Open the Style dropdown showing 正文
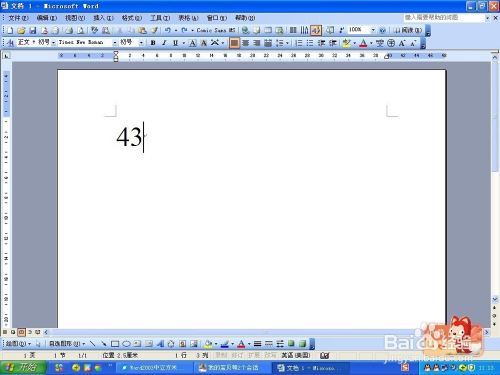 click(x=53, y=43)
